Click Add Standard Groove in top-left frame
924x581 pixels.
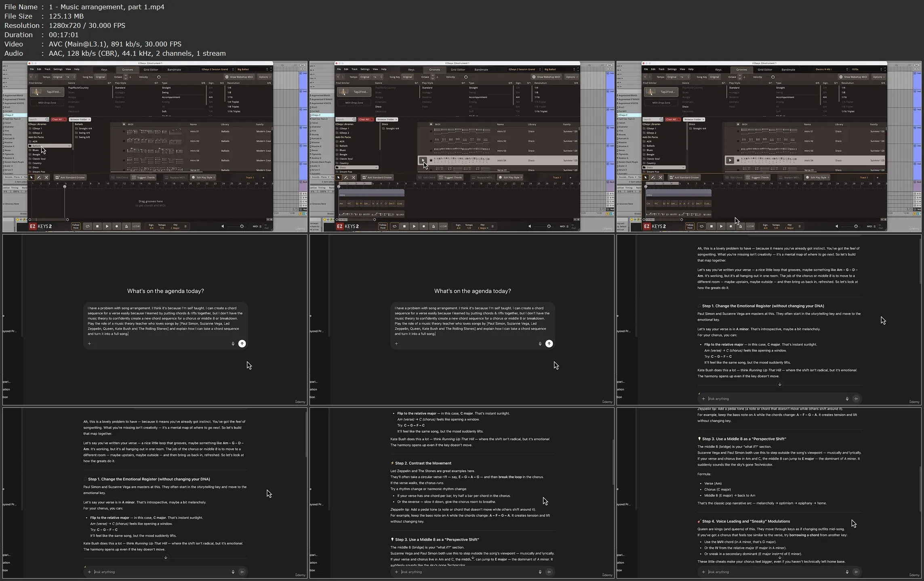point(70,177)
